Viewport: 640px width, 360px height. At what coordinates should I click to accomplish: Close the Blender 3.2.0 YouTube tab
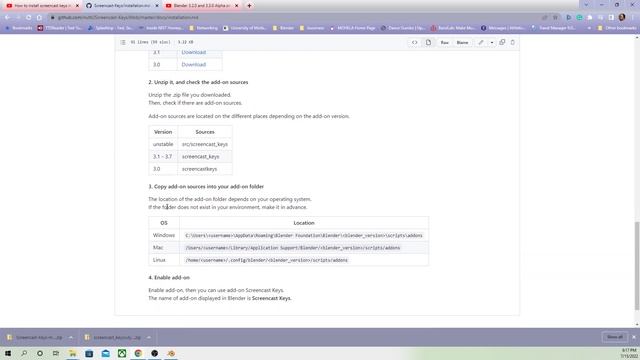coord(236,6)
